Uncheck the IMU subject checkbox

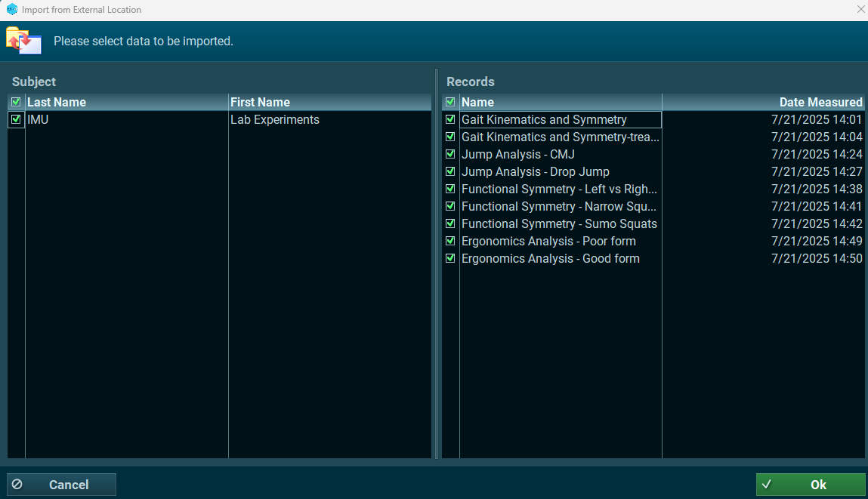coord(16,119)
